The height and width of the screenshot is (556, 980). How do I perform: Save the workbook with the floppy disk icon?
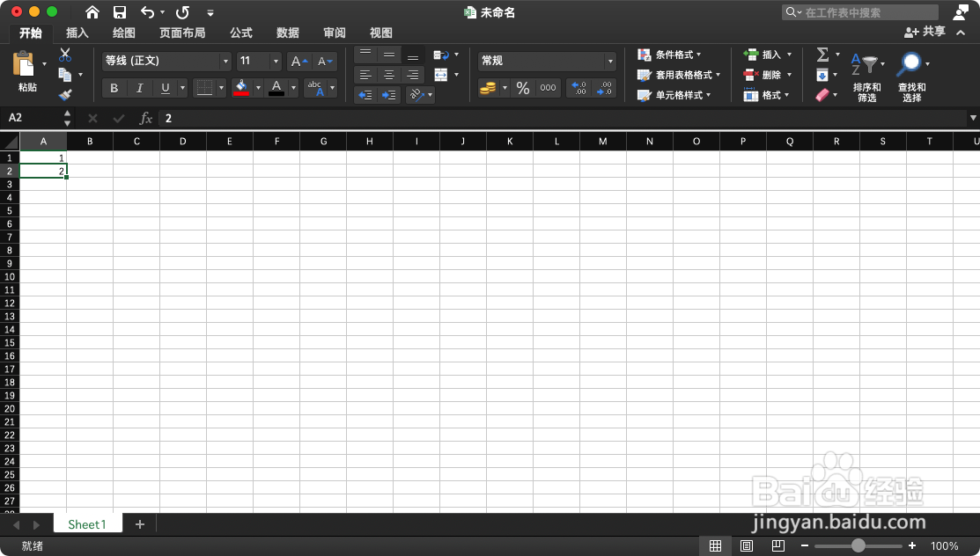120,11
